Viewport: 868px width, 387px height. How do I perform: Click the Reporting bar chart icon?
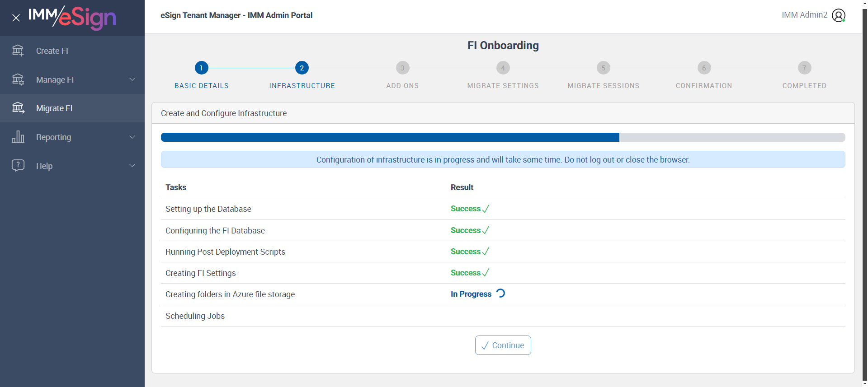point(18,137)
